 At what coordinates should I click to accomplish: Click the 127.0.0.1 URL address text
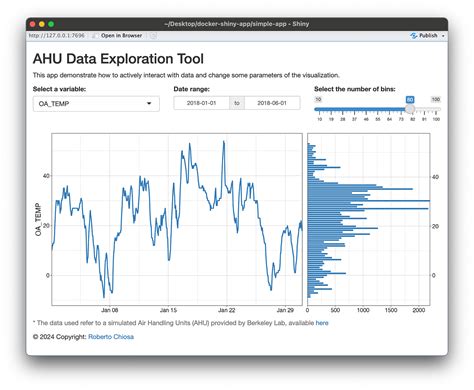(57, 35)
